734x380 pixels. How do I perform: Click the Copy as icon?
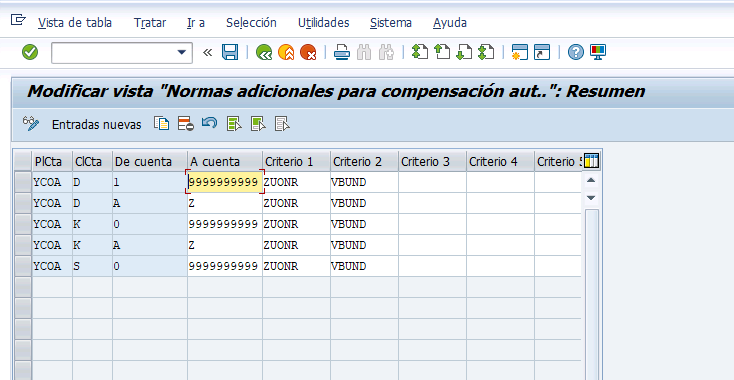tap(161, 124)
